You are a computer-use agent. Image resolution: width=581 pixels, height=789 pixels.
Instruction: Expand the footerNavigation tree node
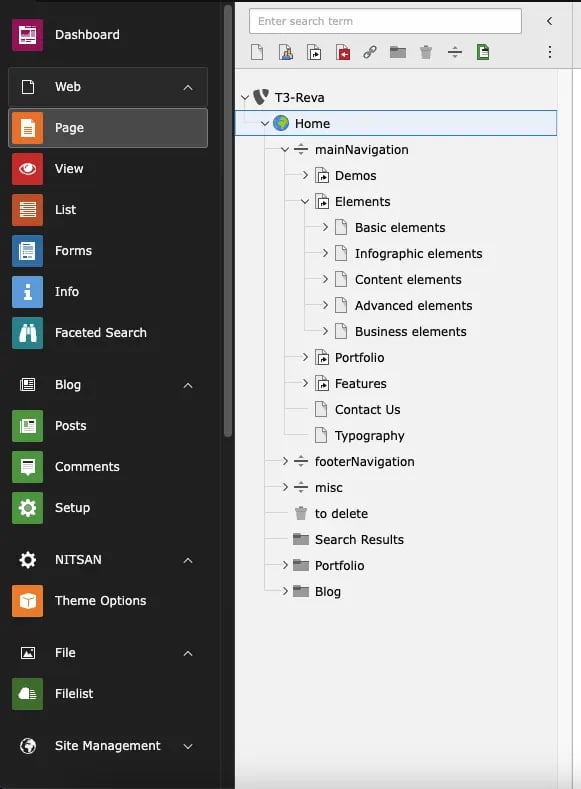[x=285, y=461]
